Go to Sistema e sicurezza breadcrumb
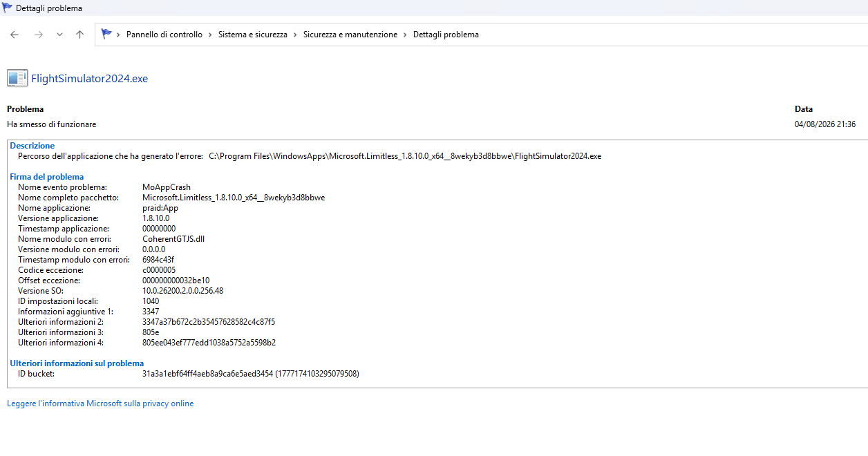This screenshot has height=456, width=868. point(253,35)
